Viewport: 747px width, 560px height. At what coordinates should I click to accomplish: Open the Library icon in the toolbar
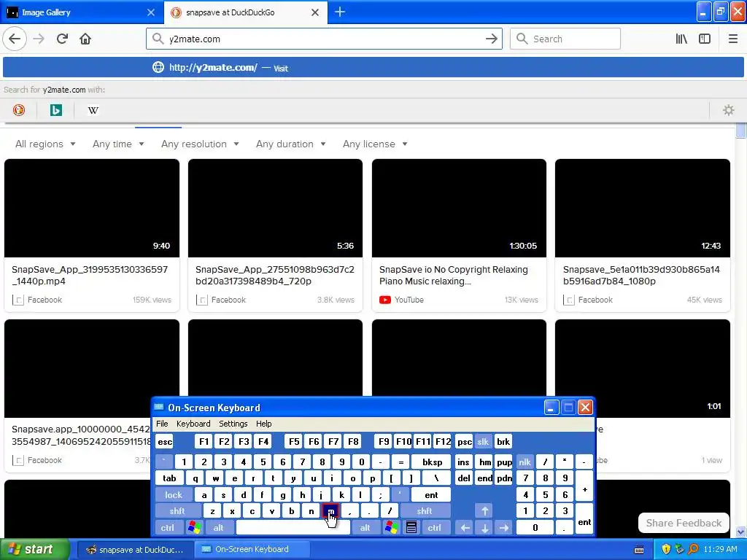681,39
